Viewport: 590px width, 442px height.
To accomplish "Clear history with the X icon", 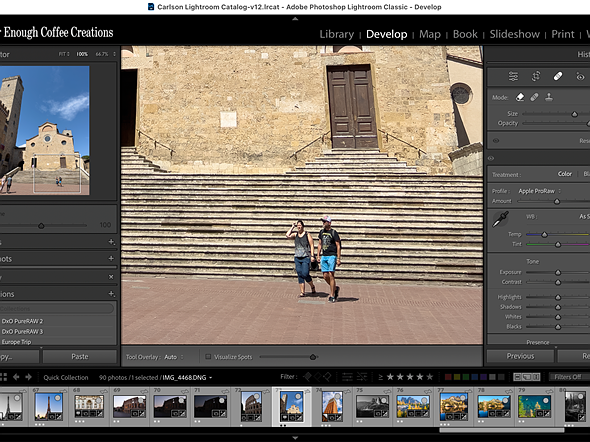I will point(111,277).
